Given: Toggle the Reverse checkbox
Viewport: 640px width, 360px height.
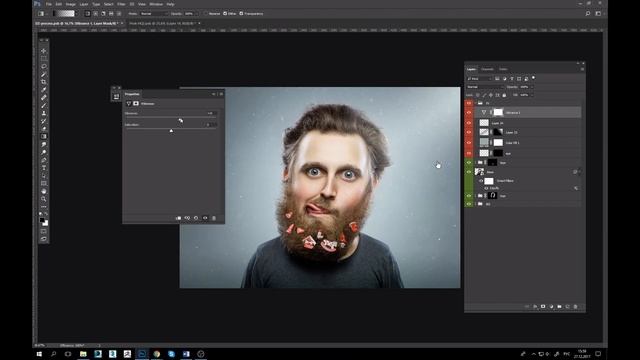Looking at the screenshot, I should (x=206, y=13).
